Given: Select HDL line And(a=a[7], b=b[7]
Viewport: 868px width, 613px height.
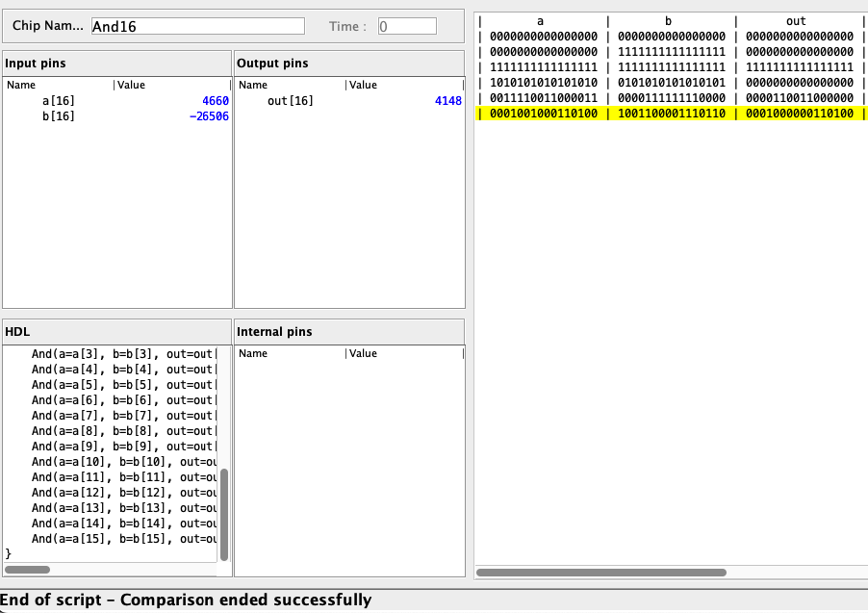Looking at the screenshot, I should pyautogui.click(x=123, y=416).
